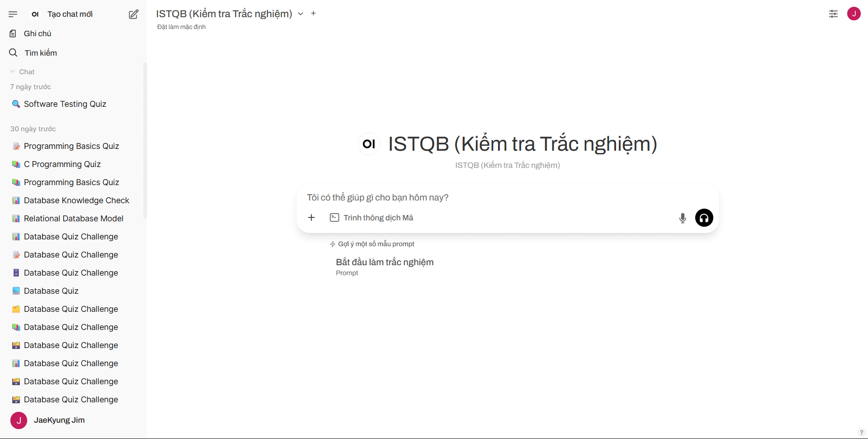Start a new chat using the pencil icon

[x=133, y=14]
